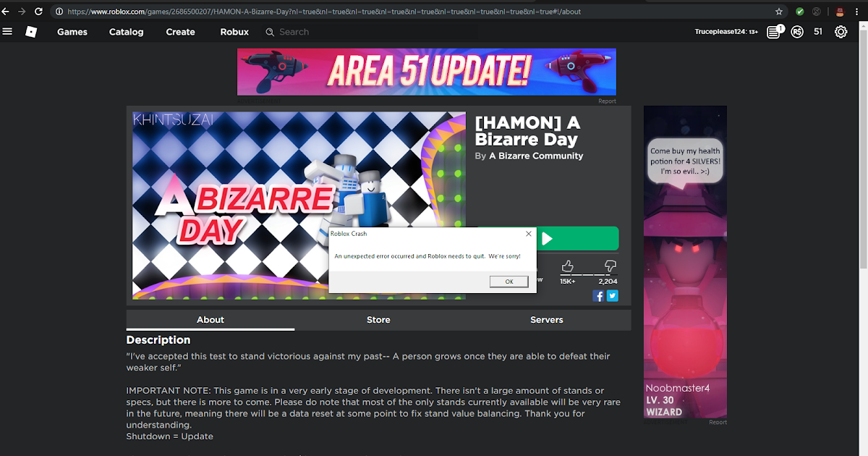The width and height of the screenshot is (868, 456).
Task: Click the 15K+ likes count
Action: click(x=568, y=282)
